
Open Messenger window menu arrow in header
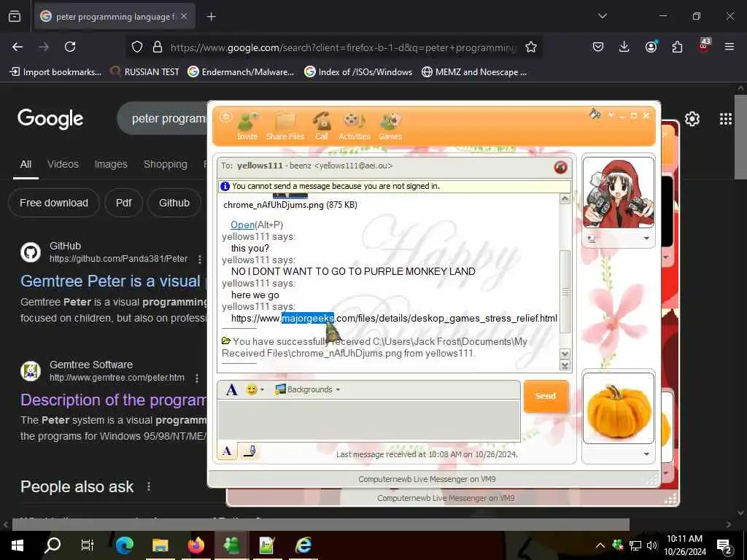point(611,115)
